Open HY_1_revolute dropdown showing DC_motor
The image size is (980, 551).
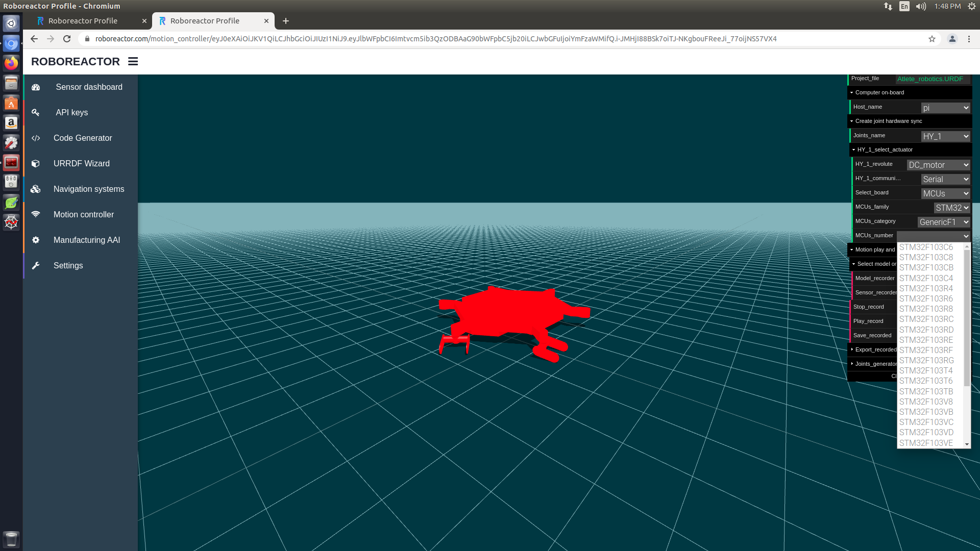[938, 165]
